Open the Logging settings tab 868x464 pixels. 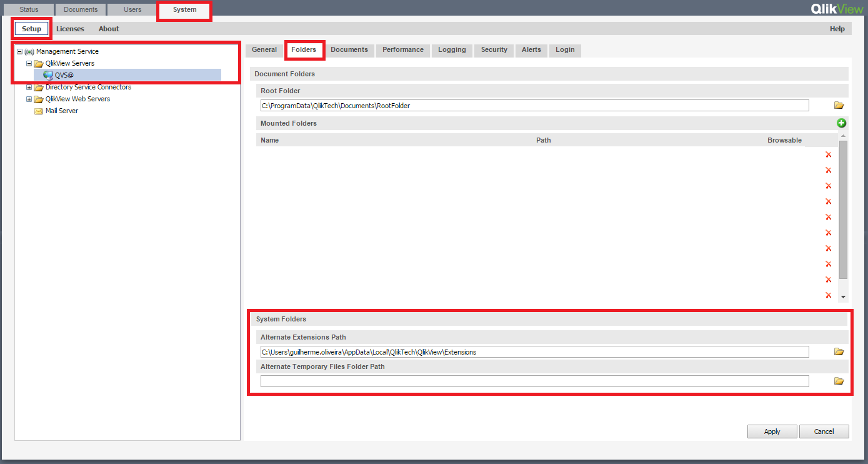coord(452,50)
